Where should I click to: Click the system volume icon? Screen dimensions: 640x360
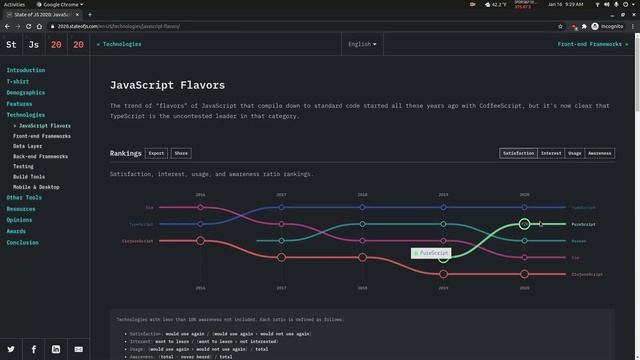(607, 4)
